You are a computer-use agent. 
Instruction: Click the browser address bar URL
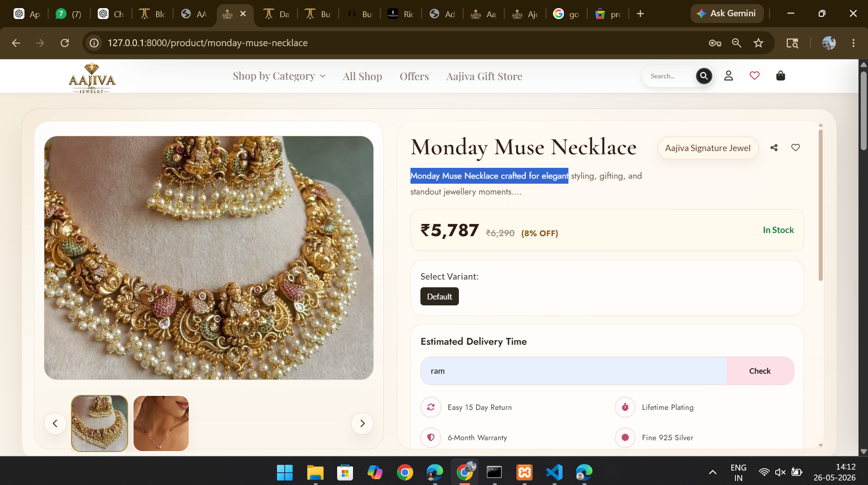click(x=208, y=43)
